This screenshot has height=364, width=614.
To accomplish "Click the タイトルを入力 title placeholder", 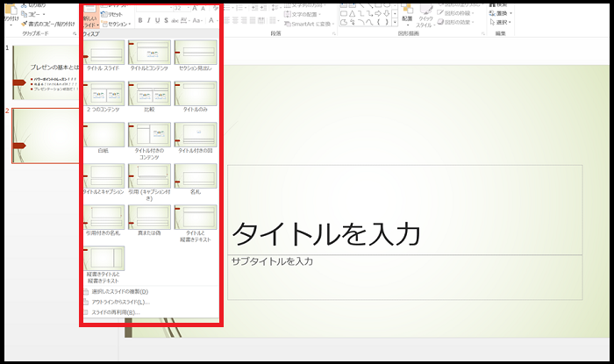I will (405, 210).
